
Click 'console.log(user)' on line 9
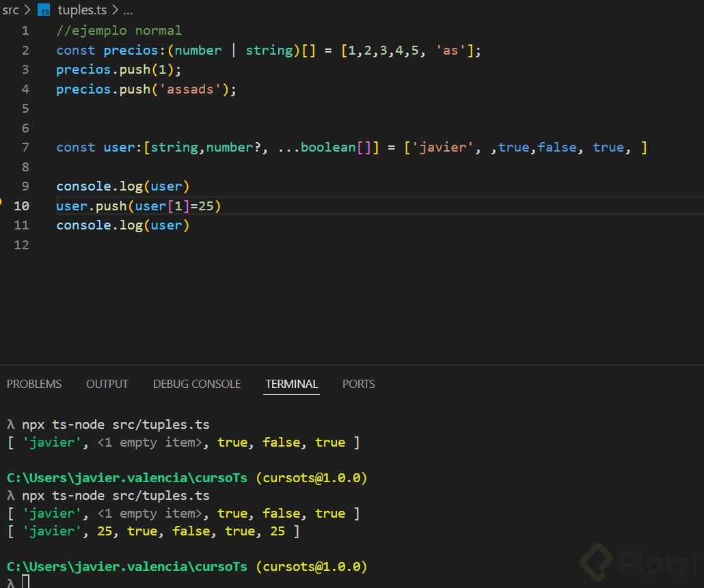click(123, 186)
